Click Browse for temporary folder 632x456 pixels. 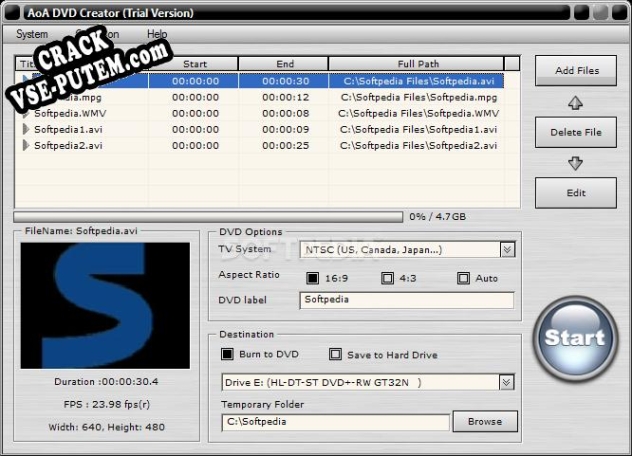[x=485, y=422]
